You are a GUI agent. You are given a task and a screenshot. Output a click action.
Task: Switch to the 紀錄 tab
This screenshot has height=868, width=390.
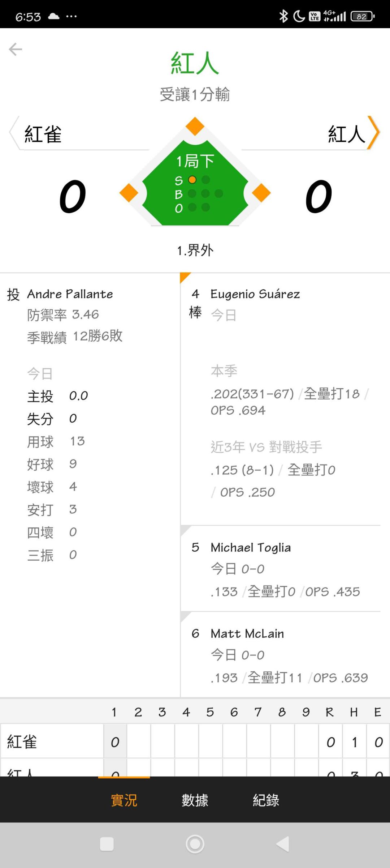point(266,800)
